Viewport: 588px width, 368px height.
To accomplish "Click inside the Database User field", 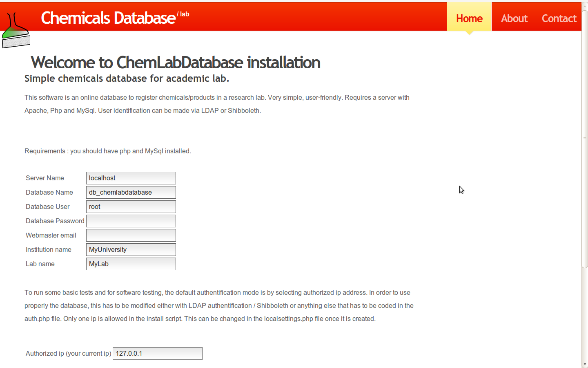I will [131, 206].
